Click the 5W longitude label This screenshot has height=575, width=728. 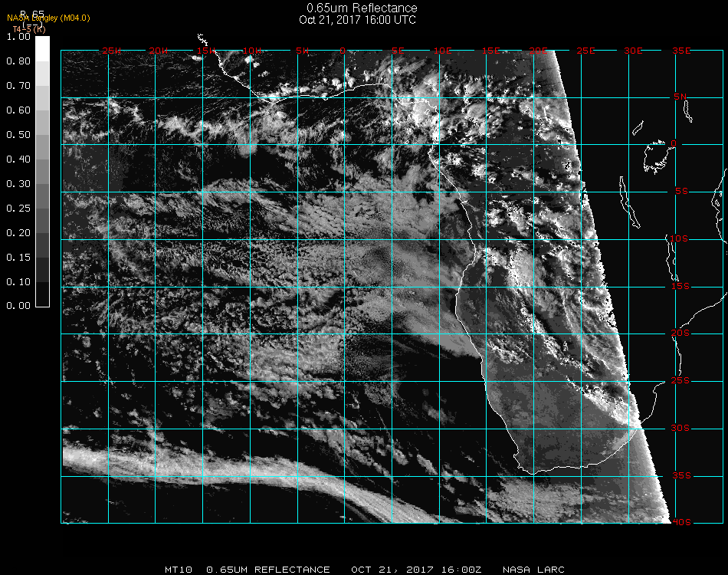coord(302,51)
